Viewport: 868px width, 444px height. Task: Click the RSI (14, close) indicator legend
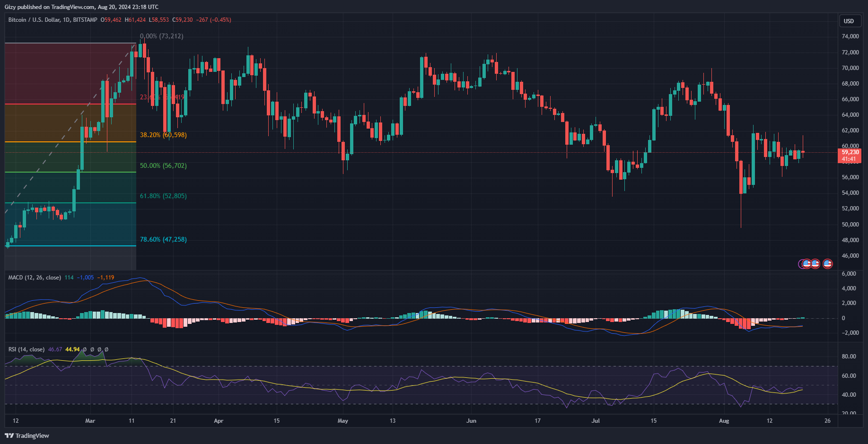(26, 349)
